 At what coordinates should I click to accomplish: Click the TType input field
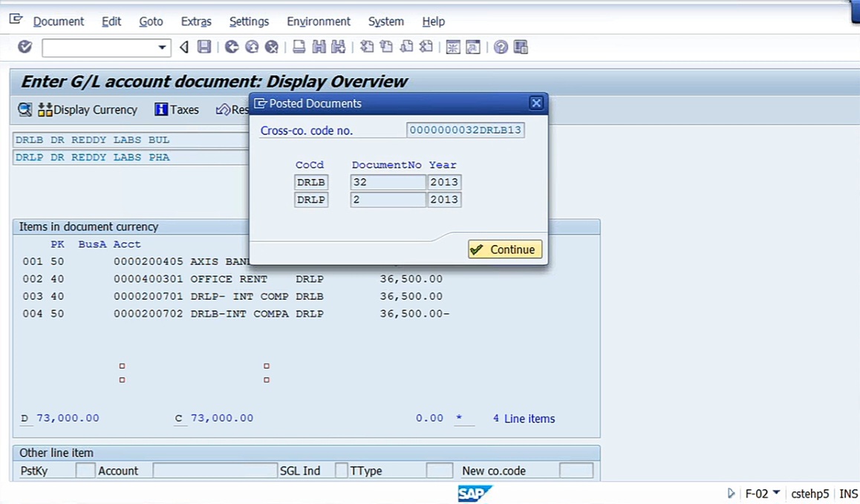pyautogui.click(x=440, y=471)
